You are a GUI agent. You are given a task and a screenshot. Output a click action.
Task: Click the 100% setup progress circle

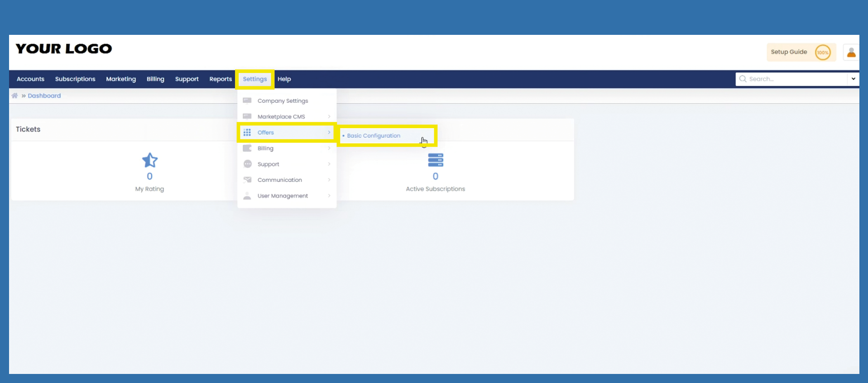tap(823, 53)
